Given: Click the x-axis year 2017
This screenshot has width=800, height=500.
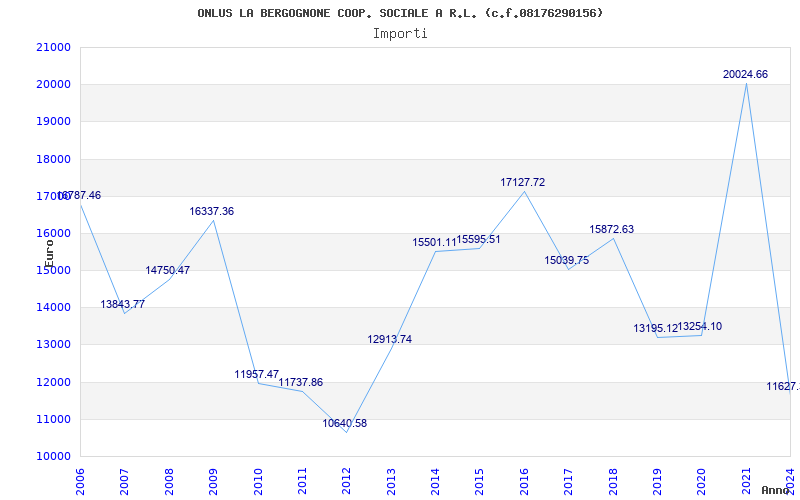Looking at the screenshot, I should [568, 481].
